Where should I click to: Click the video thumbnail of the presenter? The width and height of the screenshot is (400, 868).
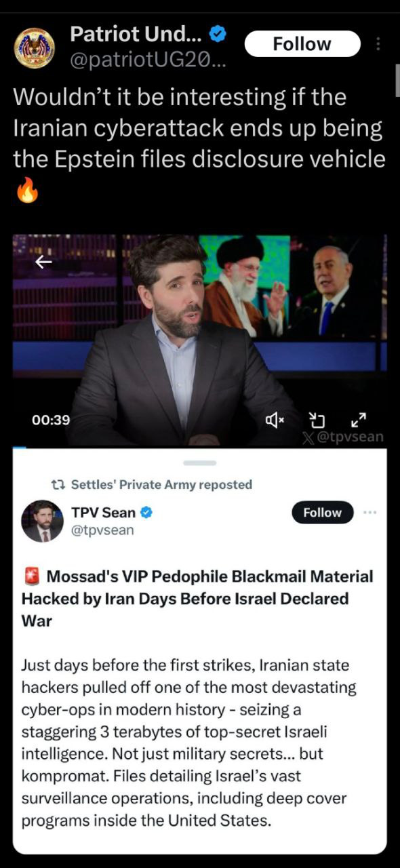[200, 340]
